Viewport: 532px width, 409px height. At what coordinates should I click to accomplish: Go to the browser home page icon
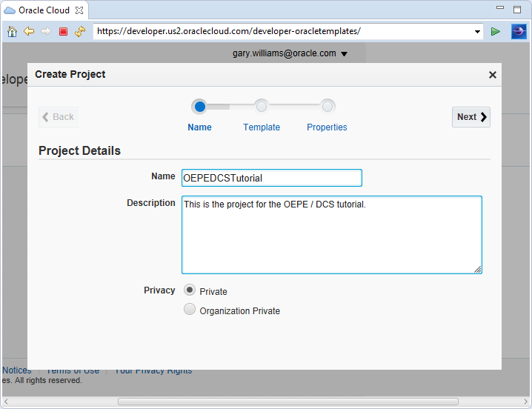12,32
